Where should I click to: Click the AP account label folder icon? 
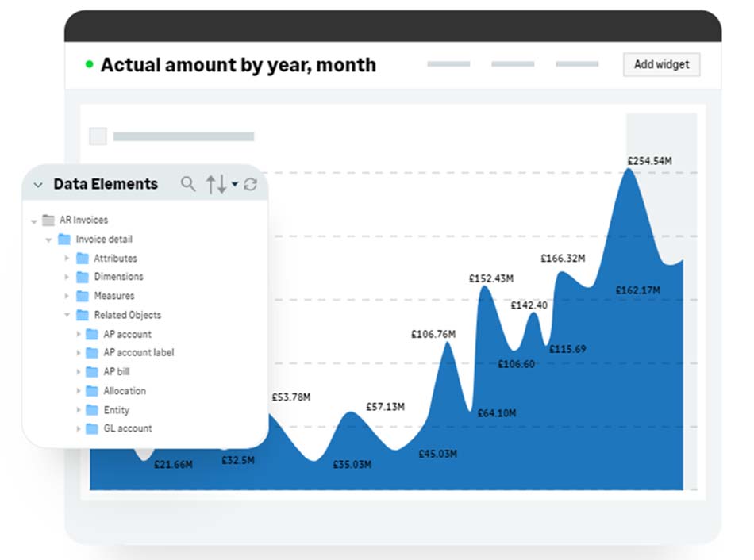pyautogui.click(x=92, y=353)
